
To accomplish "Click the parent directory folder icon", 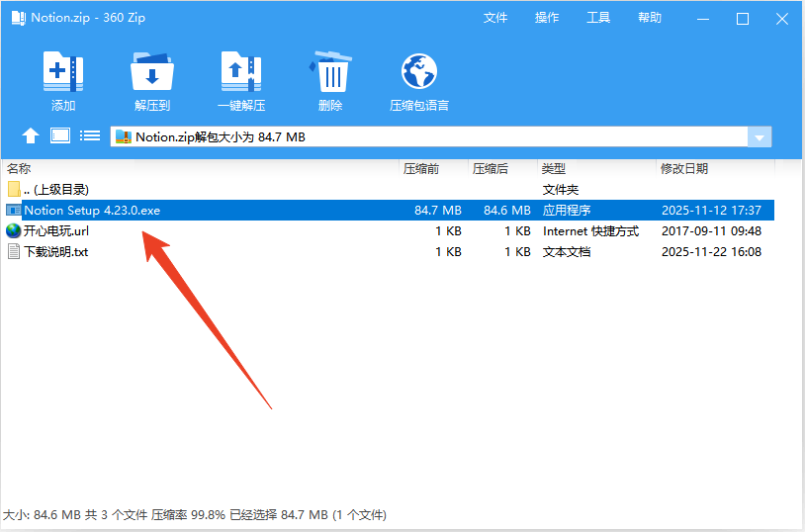I will (14, 190).
